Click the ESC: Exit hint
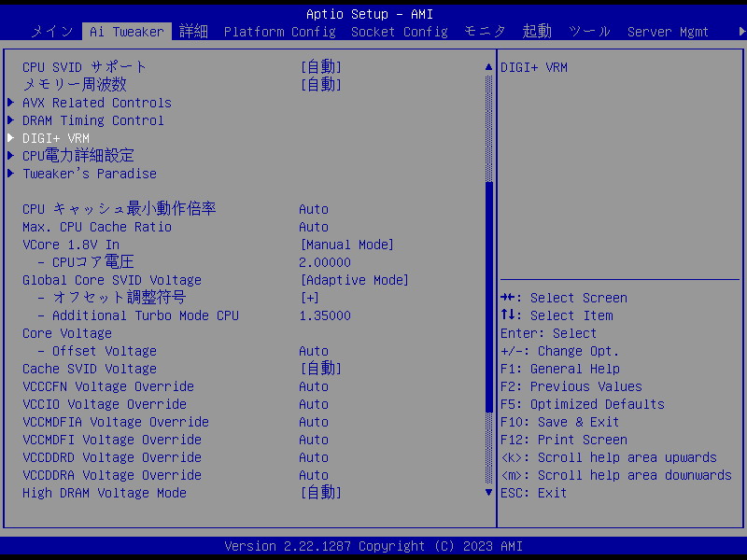This screenshot has height=560, width=747. (534, 494)
